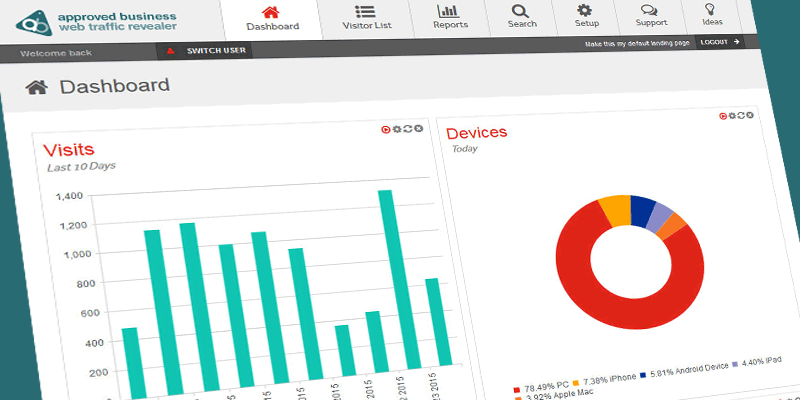Screen dimensions: 800x400
Task: Open the Setup tab
Action: point(586,17)
